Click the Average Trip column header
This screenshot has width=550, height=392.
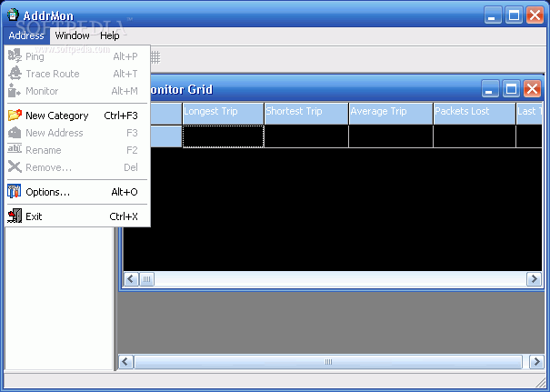[x=391, y=114]
